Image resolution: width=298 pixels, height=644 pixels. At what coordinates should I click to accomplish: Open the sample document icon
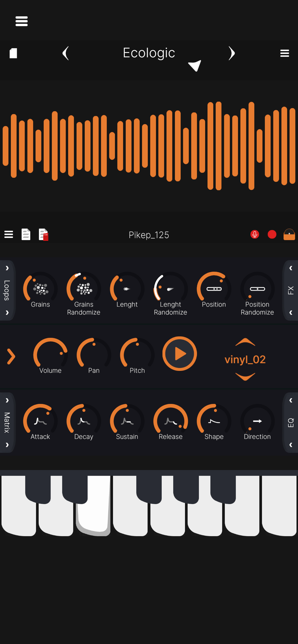tap(26, 234)
